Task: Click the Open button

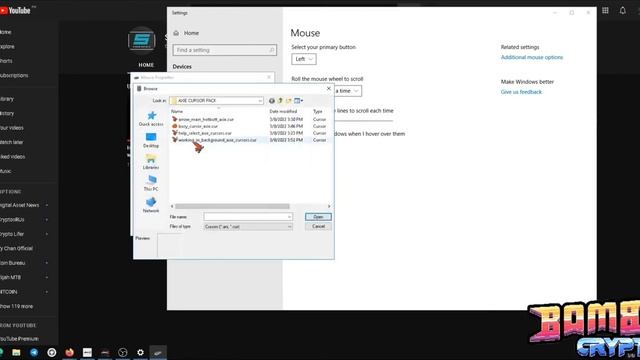Action: pos(318,217)
